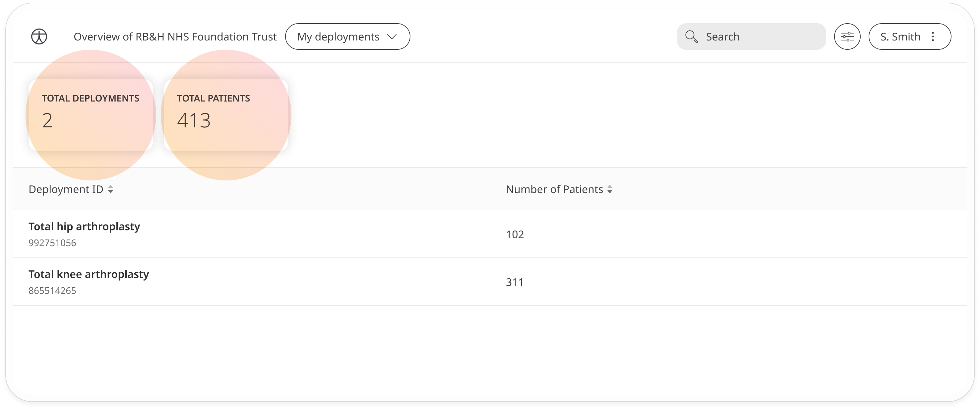Click deployment ID 992751056
Screen dimensions: 980x410
[x=52, y=243]
